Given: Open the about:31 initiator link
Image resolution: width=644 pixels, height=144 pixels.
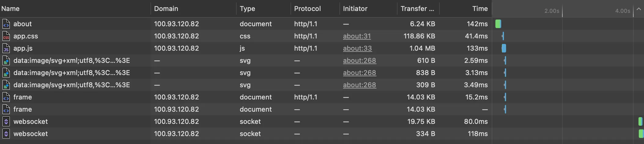Looking at the screenshot, I should click(x=357, y=36).
